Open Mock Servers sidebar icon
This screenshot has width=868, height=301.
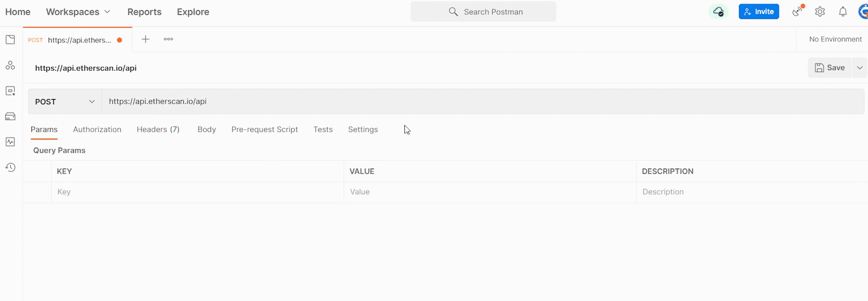(10, 117)
